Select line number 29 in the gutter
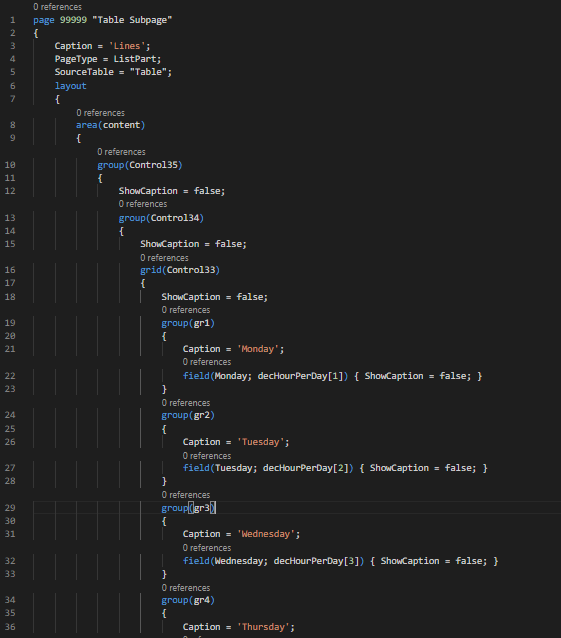This screenshot has width=561, height=638. click(x=10, y=508)
